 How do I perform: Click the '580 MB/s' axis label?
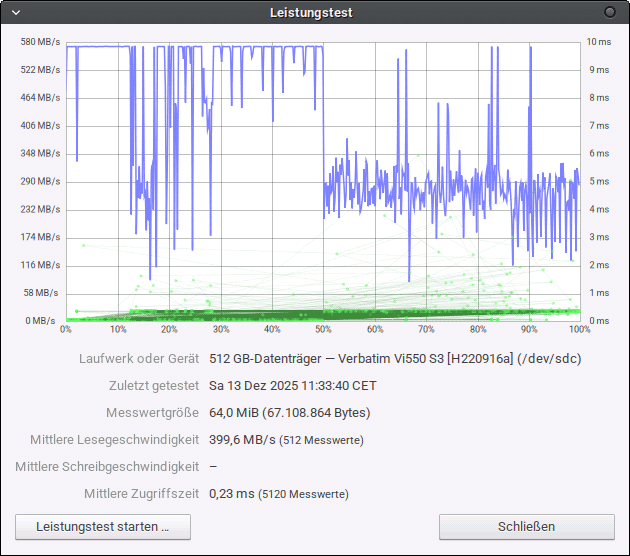point(40,42)
